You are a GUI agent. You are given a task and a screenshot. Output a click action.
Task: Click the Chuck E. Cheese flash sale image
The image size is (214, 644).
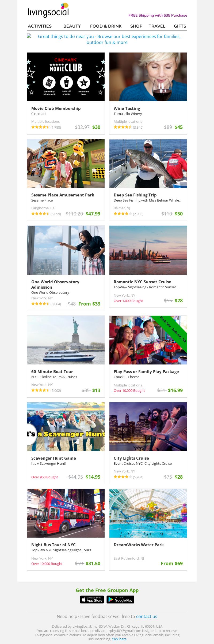pos(148,340)
